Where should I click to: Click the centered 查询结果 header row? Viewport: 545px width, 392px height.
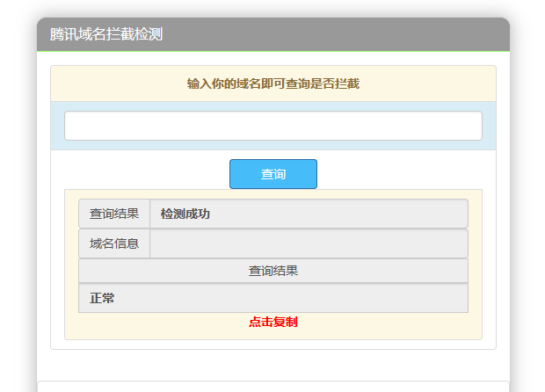273,271
